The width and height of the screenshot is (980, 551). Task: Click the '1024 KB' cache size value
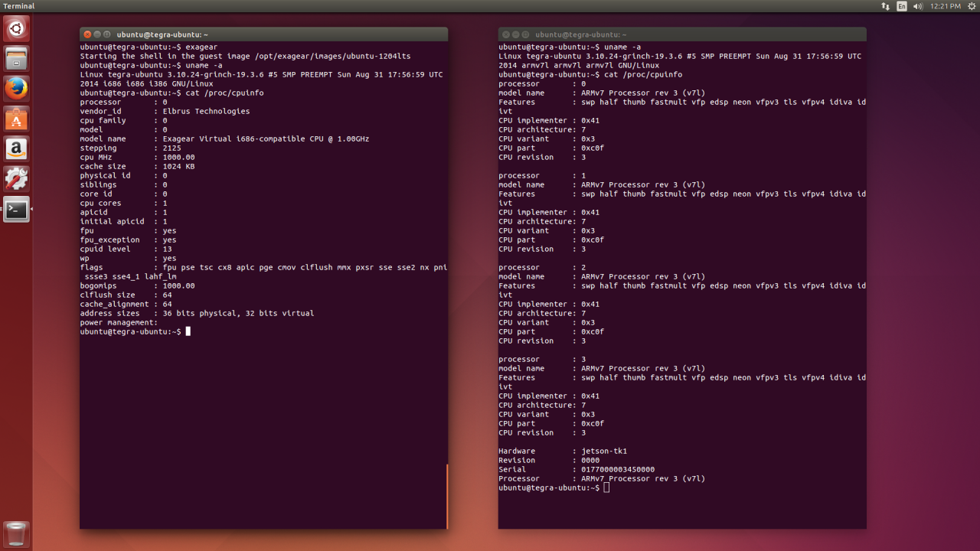pyautogui.click(x=179, y=166)
